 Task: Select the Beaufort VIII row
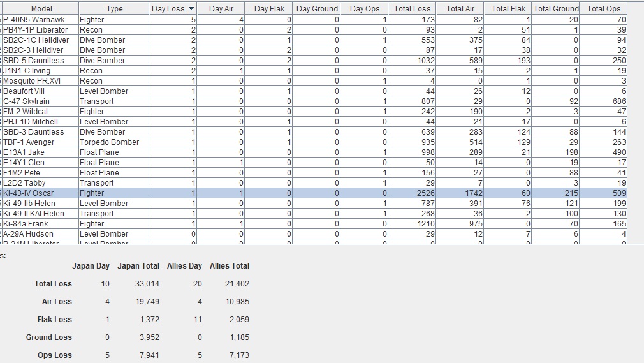[x=314, y=91]
